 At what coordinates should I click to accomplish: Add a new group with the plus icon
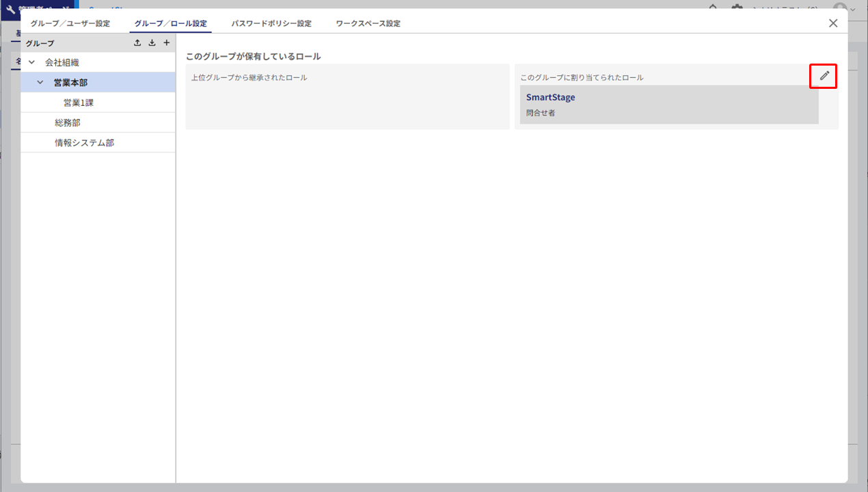tap(166, 43)
